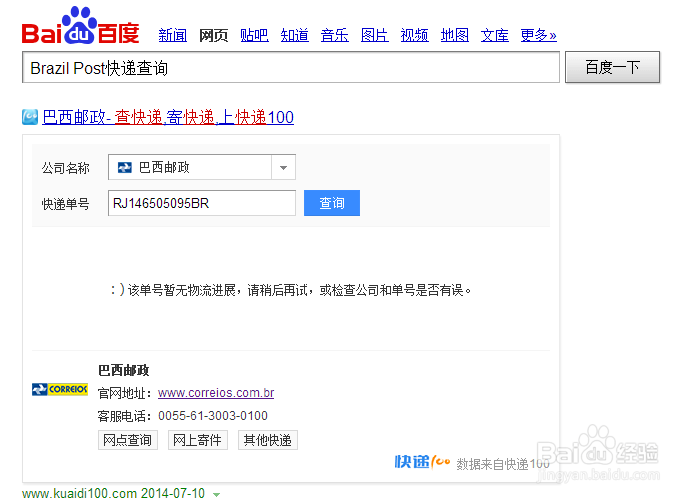
Task: Open the 图片 tab
Action: (375, 35)
